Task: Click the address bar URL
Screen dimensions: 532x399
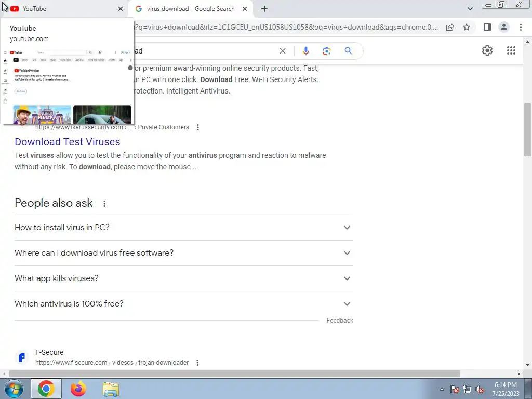Action: coord(286,27)
